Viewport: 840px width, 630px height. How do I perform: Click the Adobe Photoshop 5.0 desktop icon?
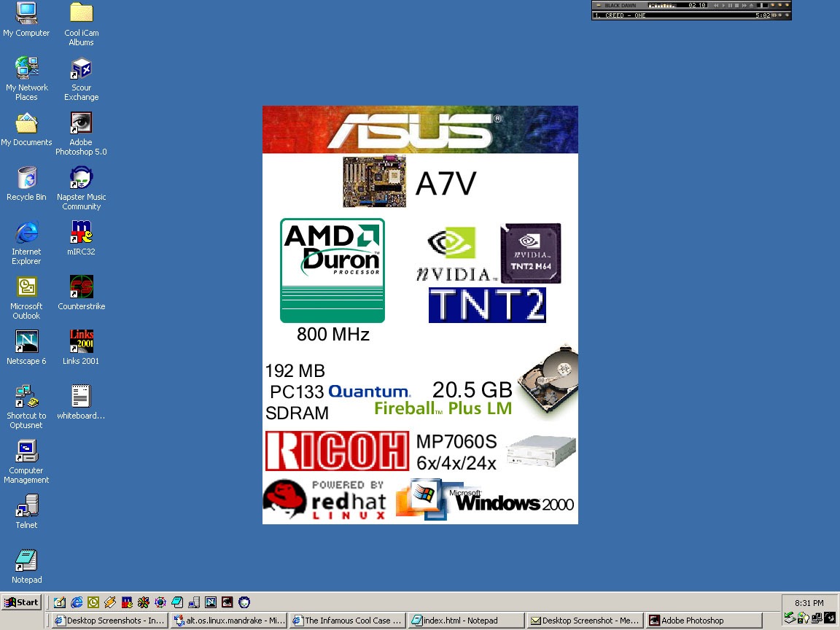click(81, 123)
